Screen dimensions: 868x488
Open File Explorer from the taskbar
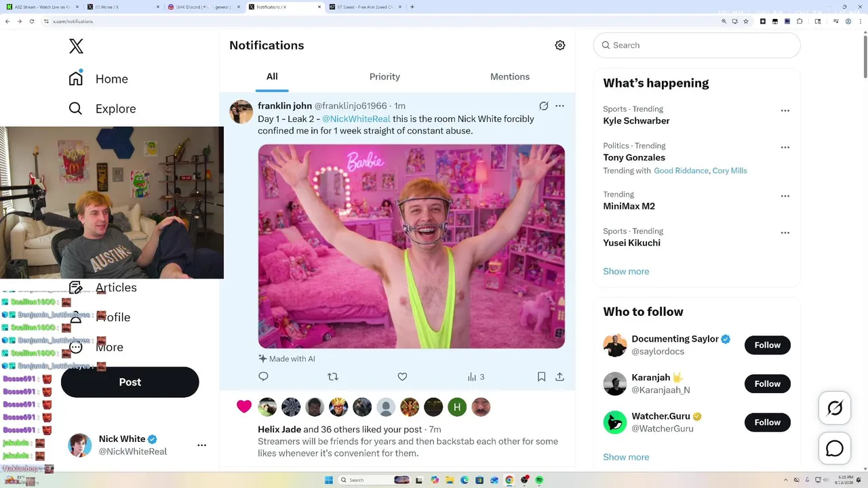click(450, 480)
